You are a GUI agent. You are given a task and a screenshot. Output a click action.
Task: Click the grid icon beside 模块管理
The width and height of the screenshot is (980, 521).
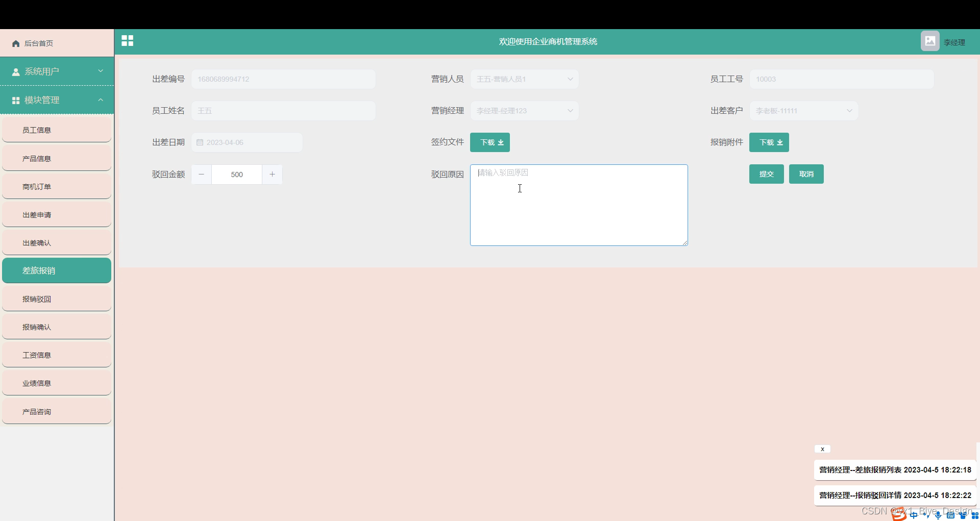point(16,101)
